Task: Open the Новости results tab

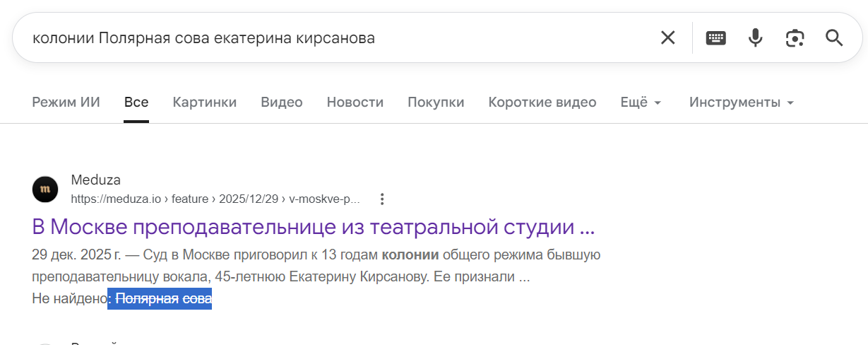Action: point(355,103)
